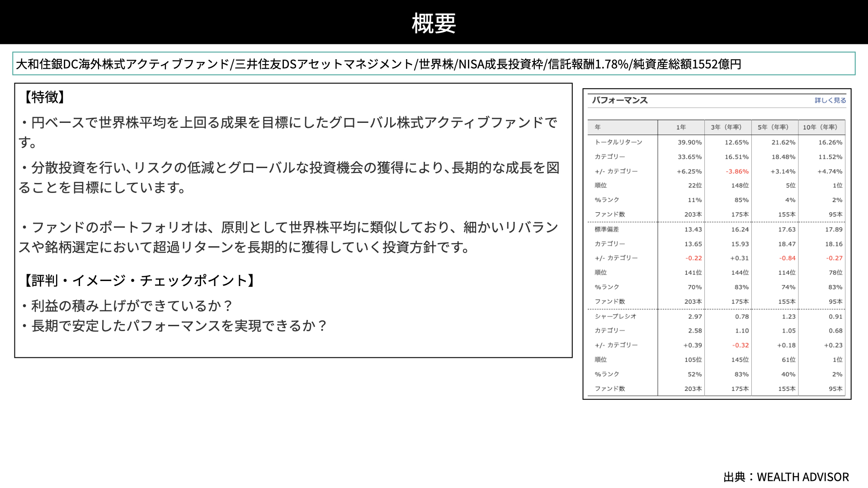The height and width of the screenshot is (488, 868).
Task: Click the 39.90% total return value
Action: point(689,142)
